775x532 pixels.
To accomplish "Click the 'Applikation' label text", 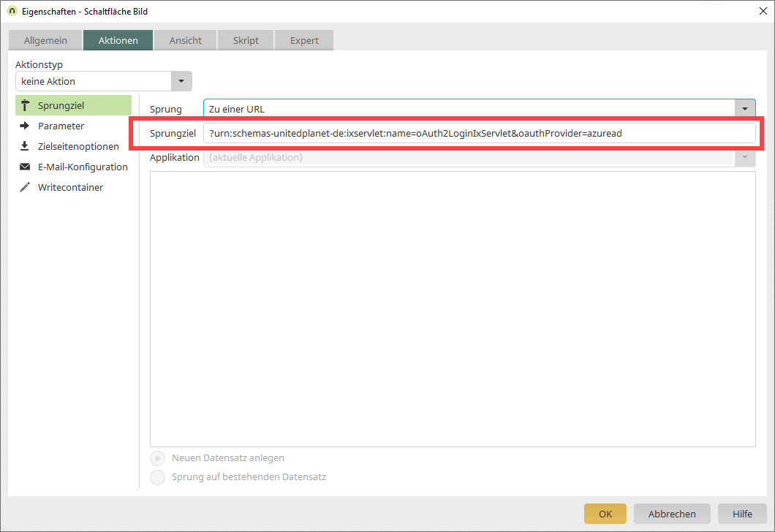I will click(x=175, y=158).
